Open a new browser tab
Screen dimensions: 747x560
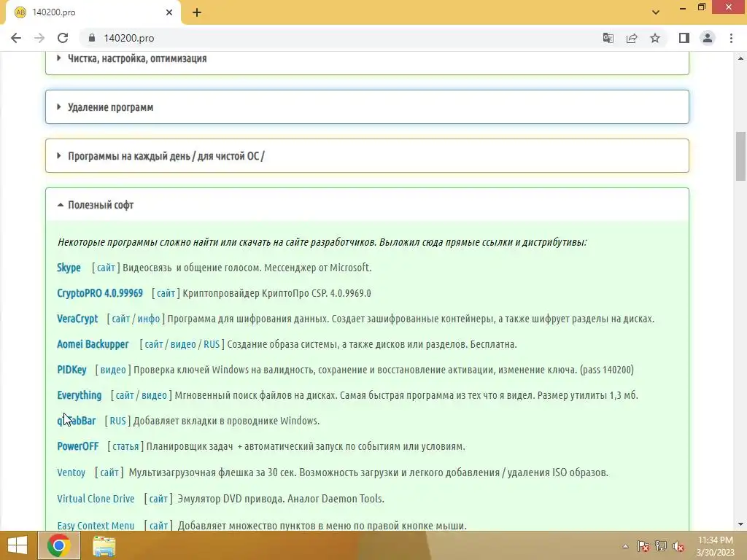197,12
